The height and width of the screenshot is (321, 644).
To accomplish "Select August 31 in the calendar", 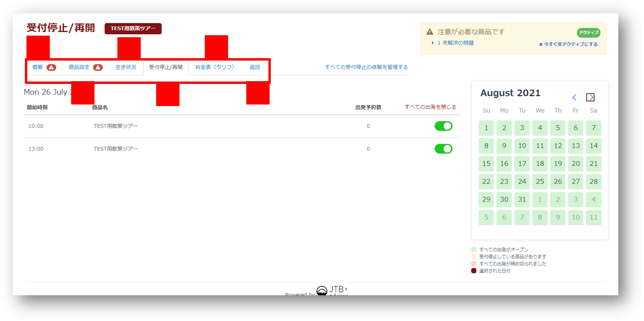I will [522, 199].
